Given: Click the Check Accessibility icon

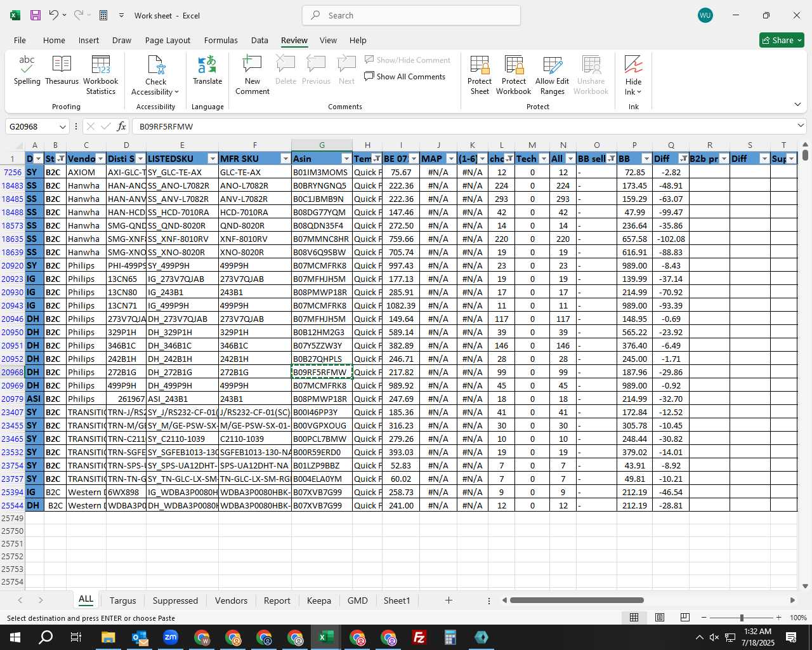Looking at the screenshot, I should 156,65.
